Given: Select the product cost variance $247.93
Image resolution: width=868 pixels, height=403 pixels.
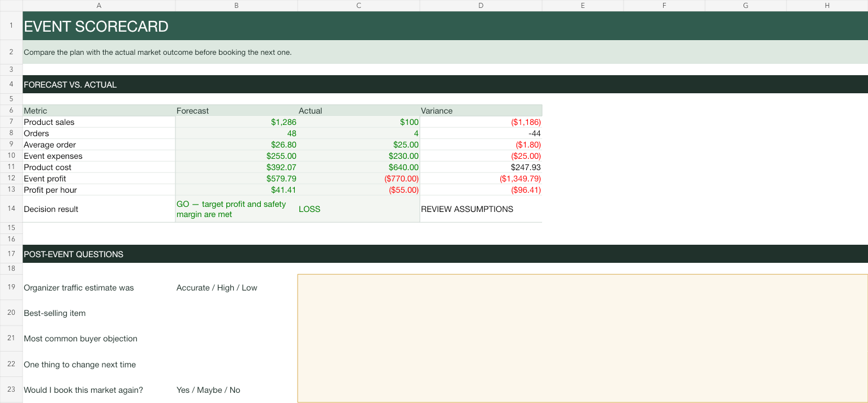Looking at the screenshot, I should [x=481, y=167].
